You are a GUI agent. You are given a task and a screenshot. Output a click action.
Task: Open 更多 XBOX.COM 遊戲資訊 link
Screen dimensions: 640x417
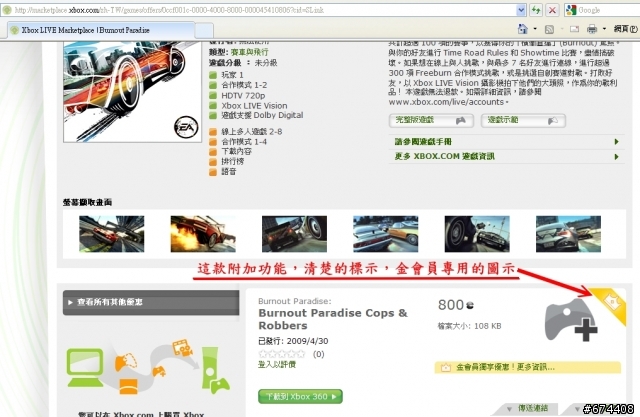pos(444,156)
